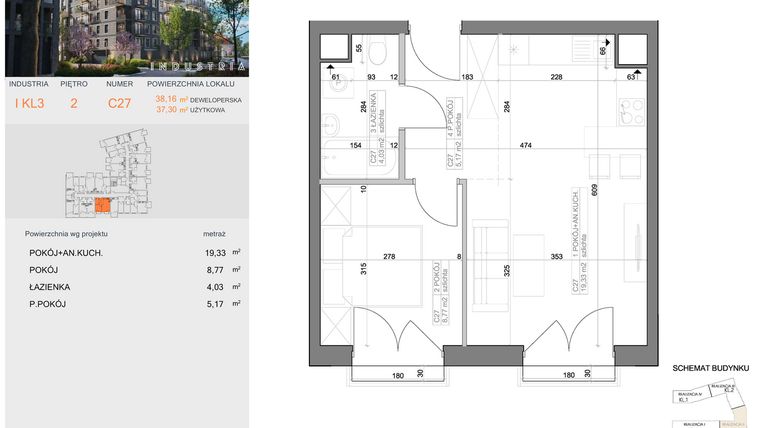
Task: Click the bathtub symbol in the bathroom
Action: [x=359, y=157]
